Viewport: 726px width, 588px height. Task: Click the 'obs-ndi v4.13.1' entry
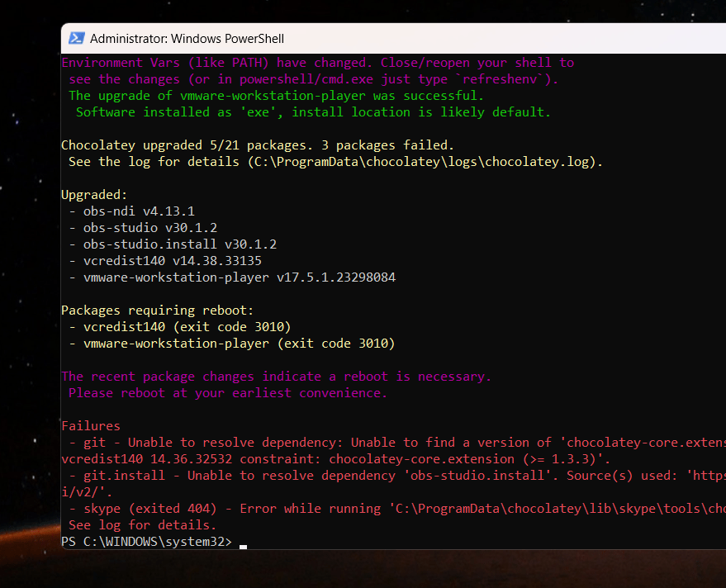132,211
